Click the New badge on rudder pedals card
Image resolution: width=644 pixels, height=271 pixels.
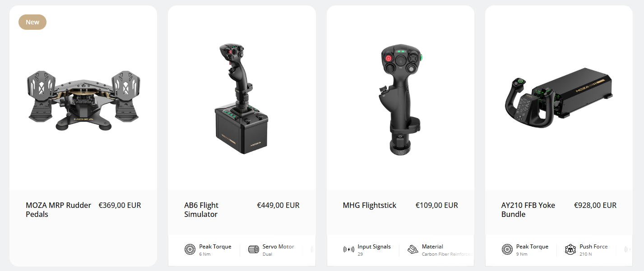pos(32,22)
